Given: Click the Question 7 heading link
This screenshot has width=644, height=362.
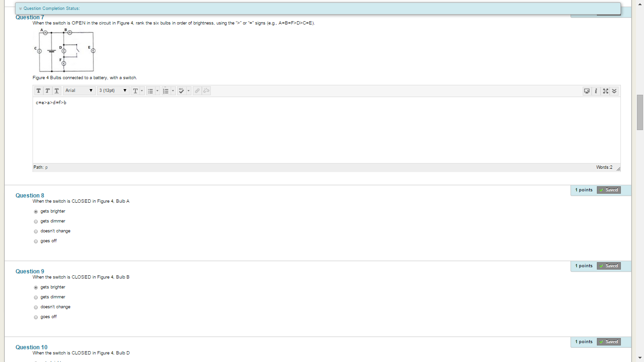Looking at the screenshot, I should click(30, 17).
